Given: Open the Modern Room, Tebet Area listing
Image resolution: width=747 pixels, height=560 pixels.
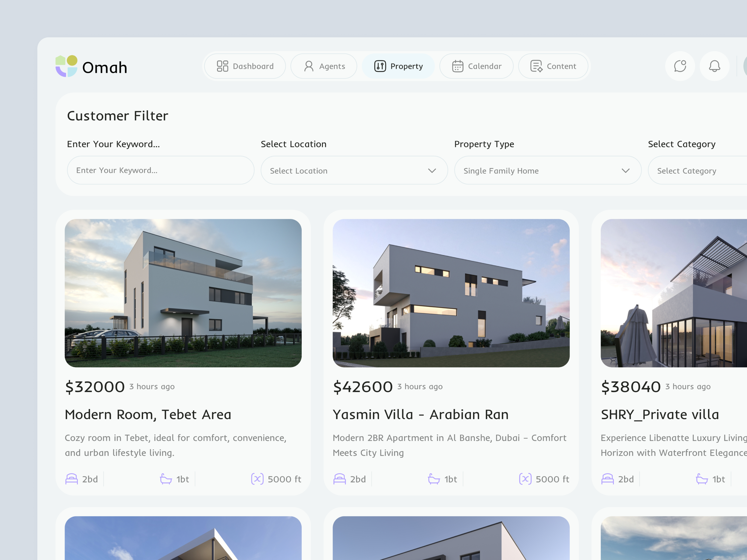Looking at the screenshot, I should point(148,414).
